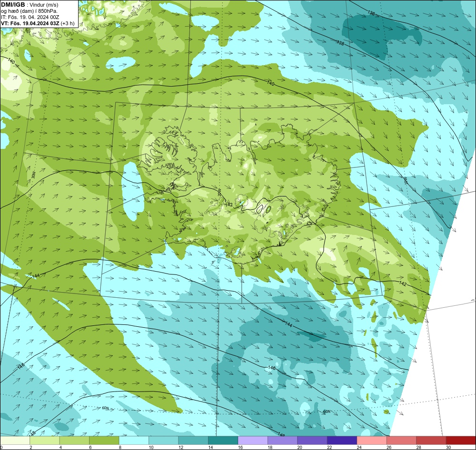Select the 26–28 m/s salmon legend swatch
This screenshot has width=476, height=450.
402,440
